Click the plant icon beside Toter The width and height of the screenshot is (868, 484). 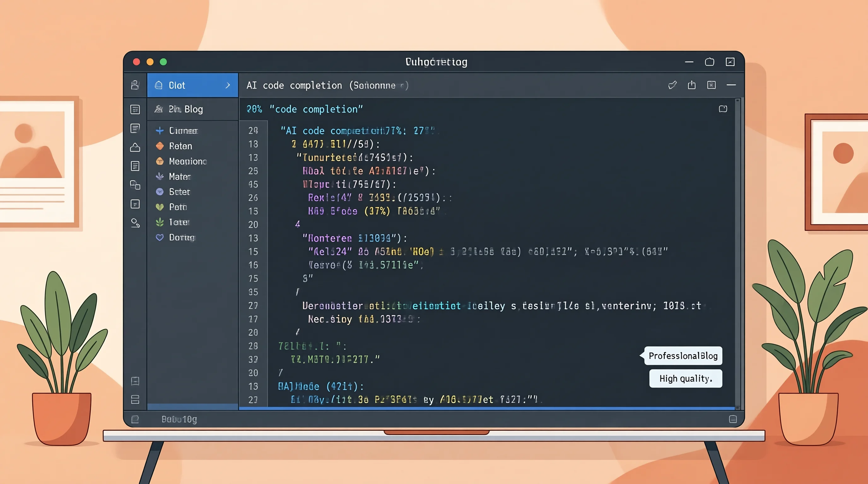(x=160, y=222)
